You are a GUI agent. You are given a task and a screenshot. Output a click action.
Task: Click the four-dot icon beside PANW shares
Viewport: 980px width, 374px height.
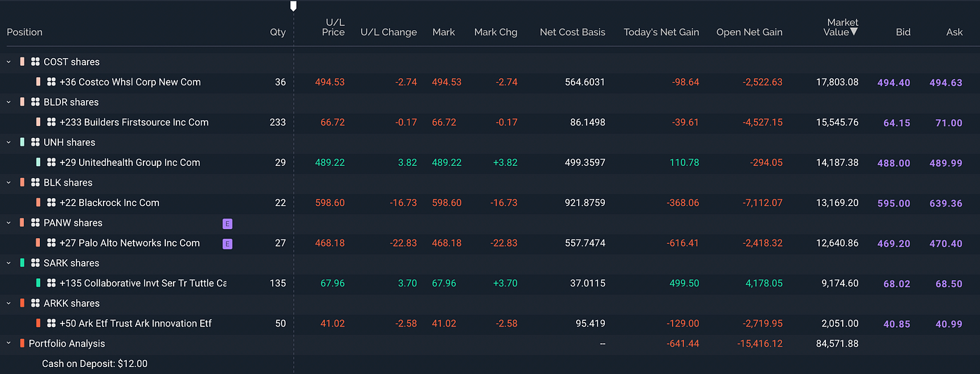coord(35,223)
